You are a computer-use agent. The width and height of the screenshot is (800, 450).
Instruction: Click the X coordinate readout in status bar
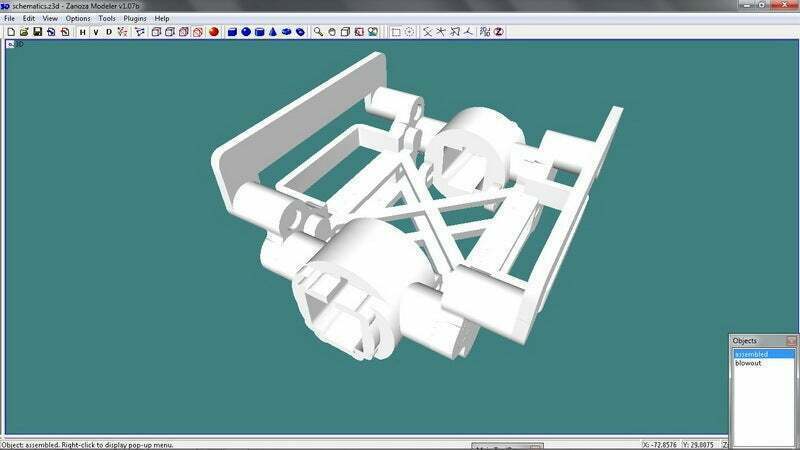[x=659, y=445]
